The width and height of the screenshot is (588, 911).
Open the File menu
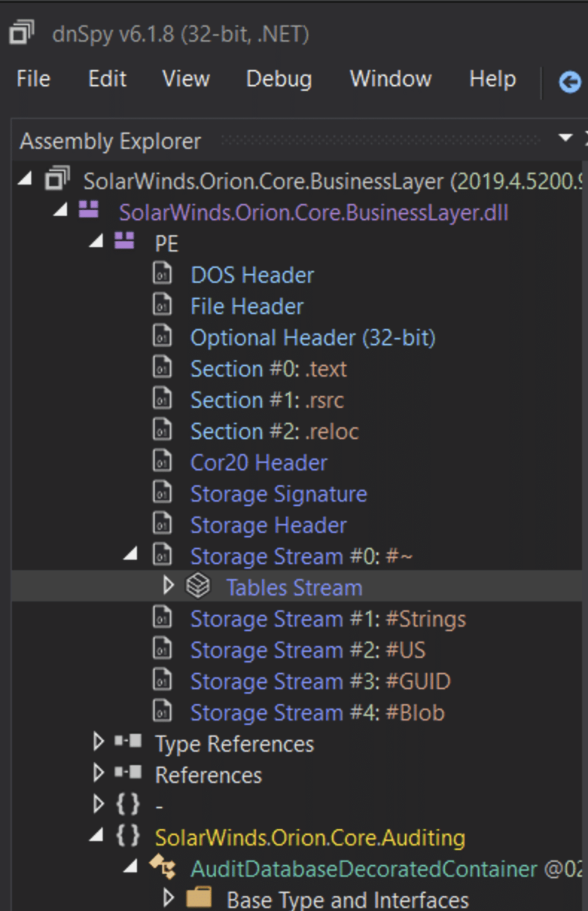tap(33, 79)
